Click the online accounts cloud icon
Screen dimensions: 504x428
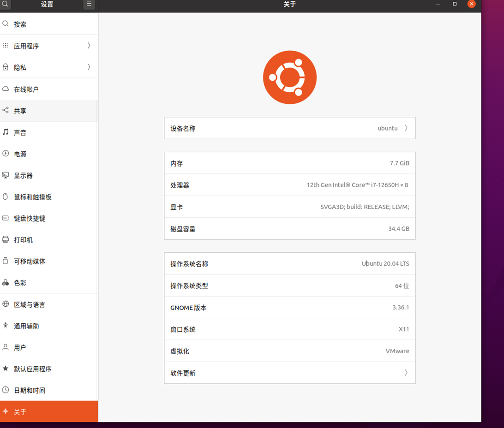[x=6, y=89]
